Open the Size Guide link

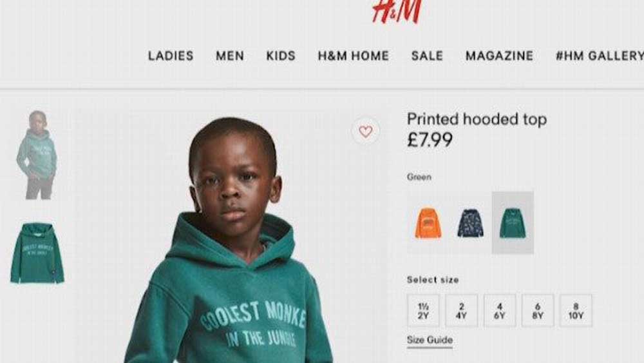click(430, 340)
